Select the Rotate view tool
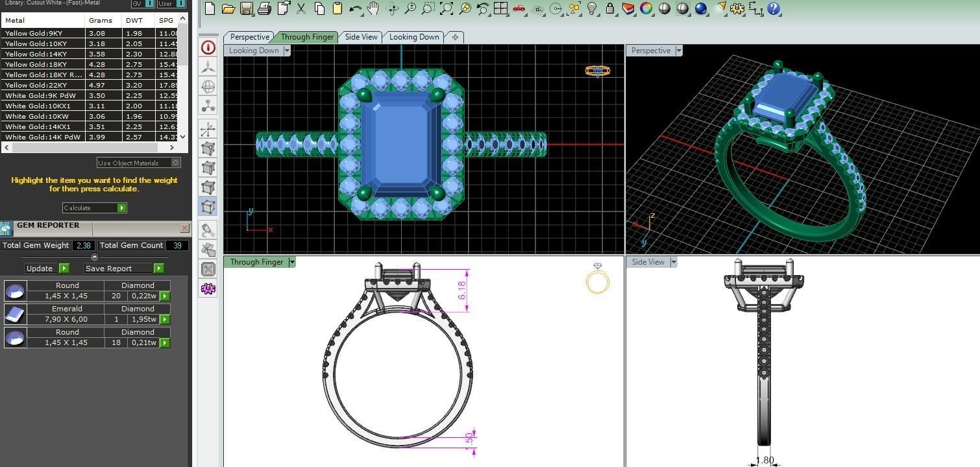Viewport: 980px width, 467px height. point(391,8)
